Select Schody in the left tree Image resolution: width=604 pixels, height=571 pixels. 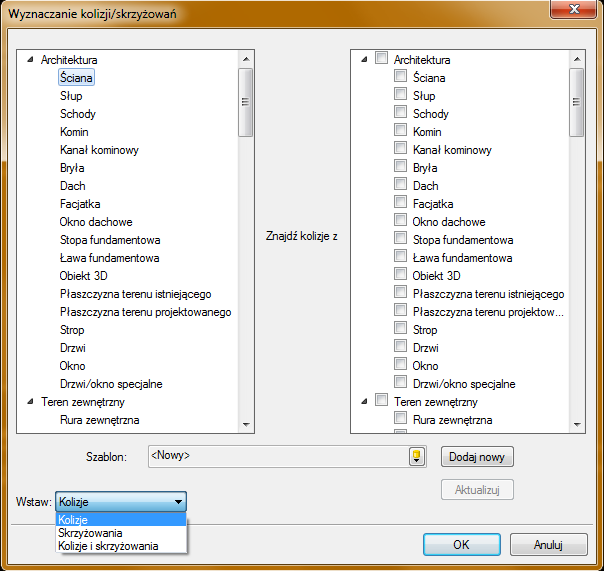tap(78, 114)
